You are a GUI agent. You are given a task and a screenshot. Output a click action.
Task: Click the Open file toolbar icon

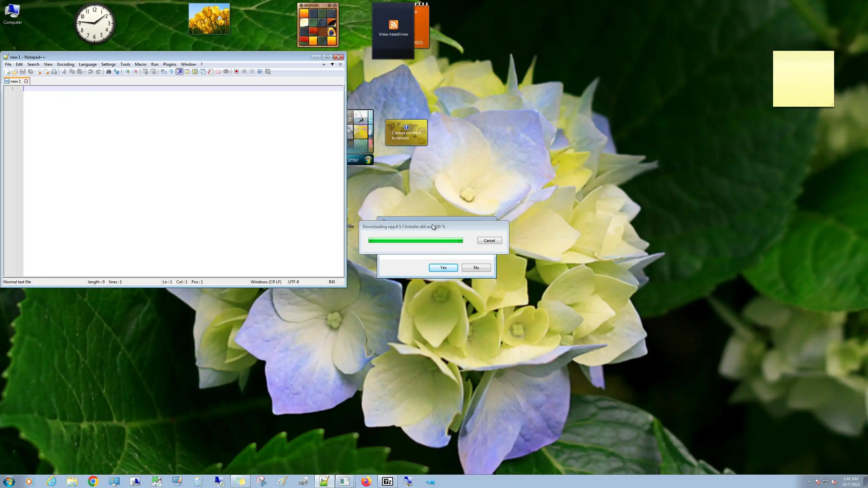[15, 72]
